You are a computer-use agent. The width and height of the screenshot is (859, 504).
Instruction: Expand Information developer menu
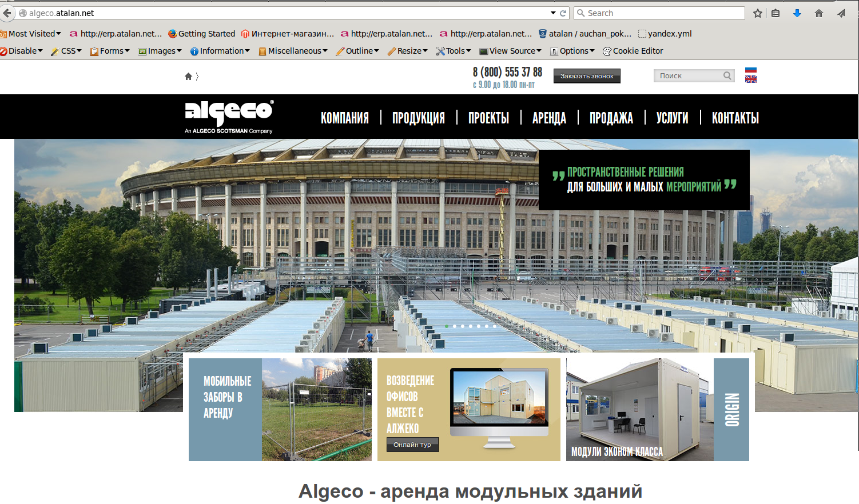220,51
